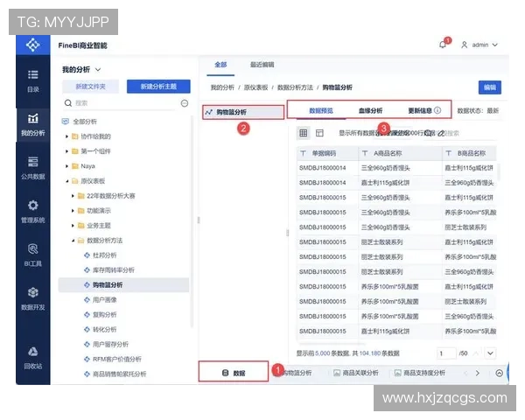Expand the 第一个组件 folder
The height and width of the screenshot is (420, 525).
(66, 151)
